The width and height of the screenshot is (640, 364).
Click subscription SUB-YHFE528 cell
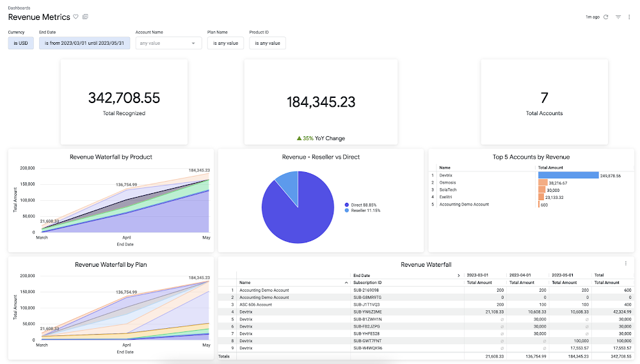click(x=367, y=333)
